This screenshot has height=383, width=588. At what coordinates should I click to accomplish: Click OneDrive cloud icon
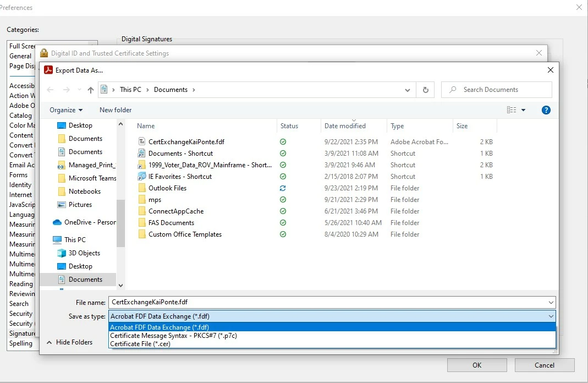click(x=57, y=222)
